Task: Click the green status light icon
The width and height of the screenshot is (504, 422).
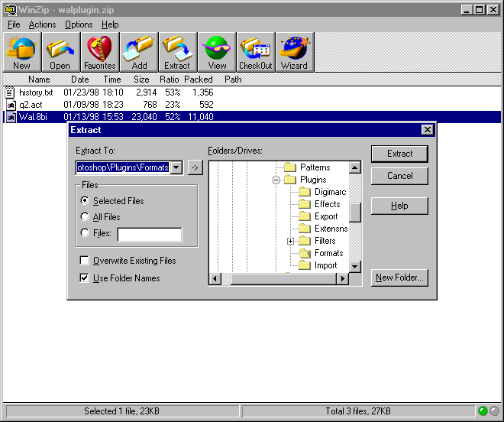Action: tap(483, 411)
